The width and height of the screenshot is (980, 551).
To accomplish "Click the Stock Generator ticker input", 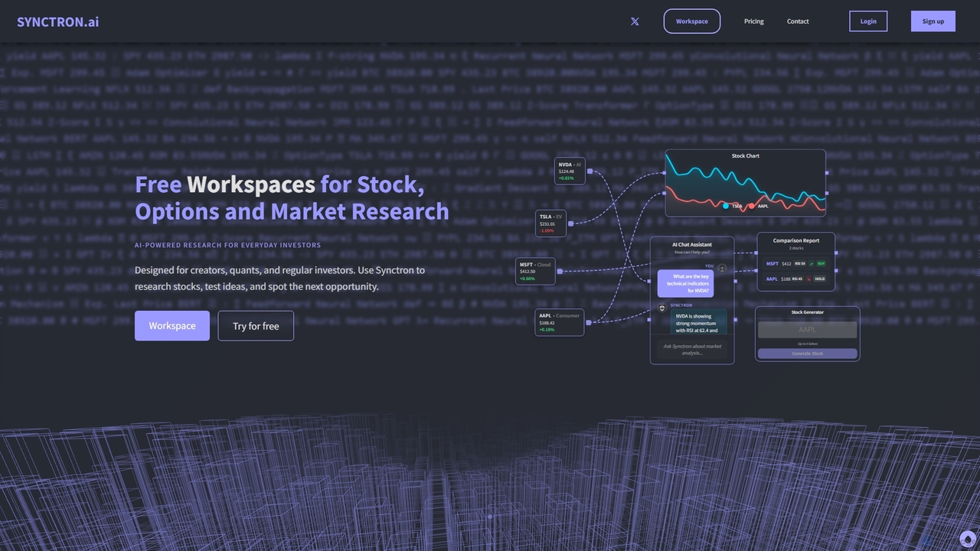I will tap(807, 330).
